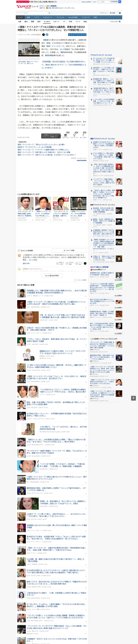Click the 記事に関する報告 report icon link
Viewport: 138px width, 644px height.
click(24, 137)
